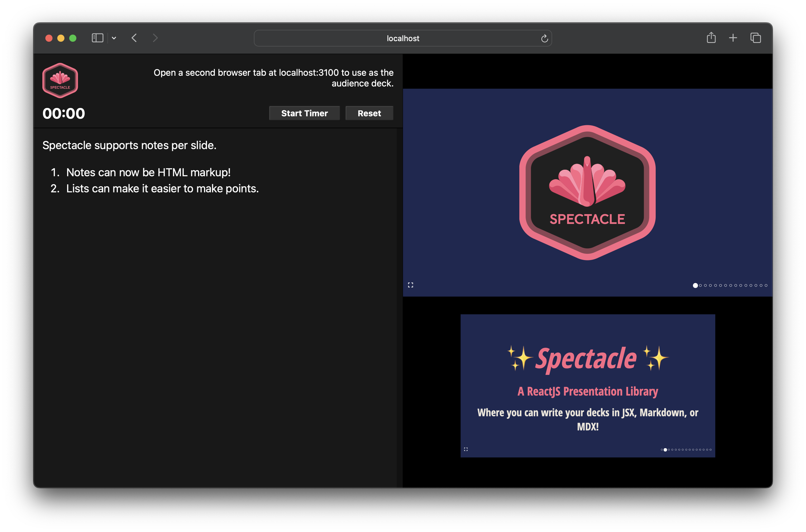Select the highlighted dot in the next slide preview
Image resolution: width=806 pixels, height=532 pixels.
click(x=665, y=450)
